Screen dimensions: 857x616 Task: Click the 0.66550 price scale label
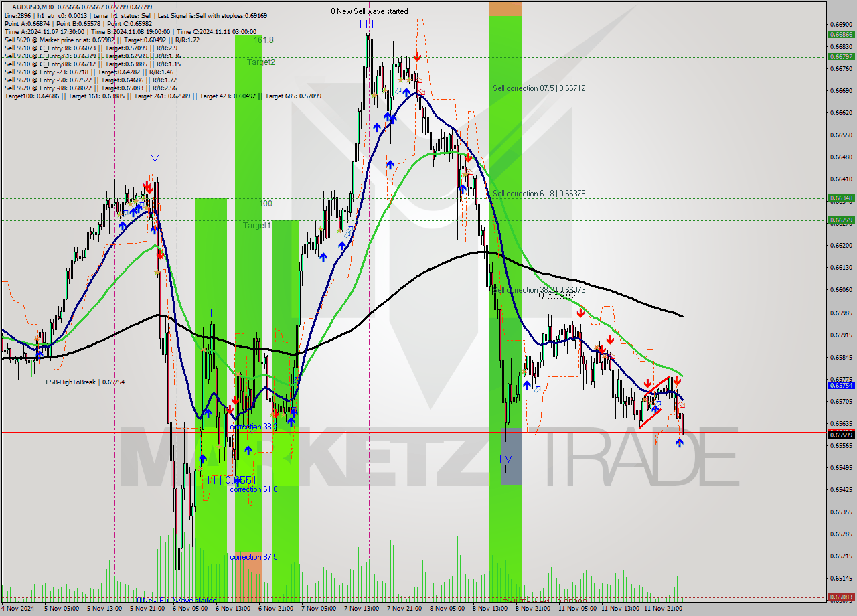841,135
